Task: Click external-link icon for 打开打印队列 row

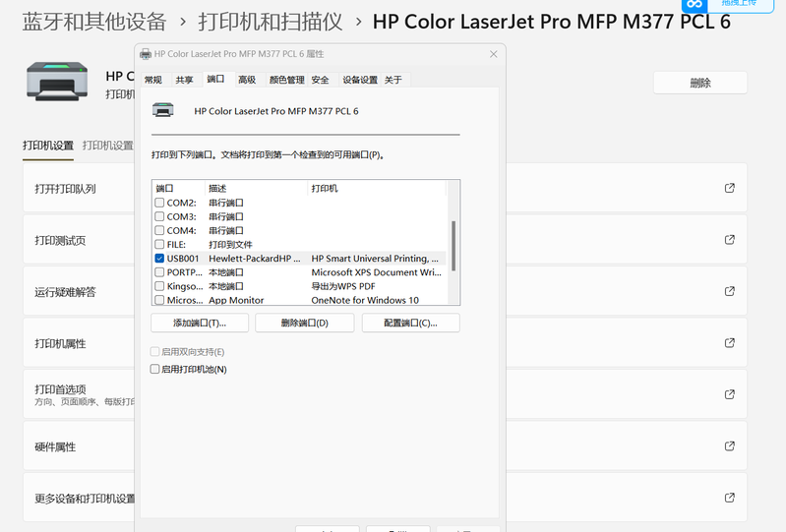Action: pyautogui.click(x=729, y=188)
